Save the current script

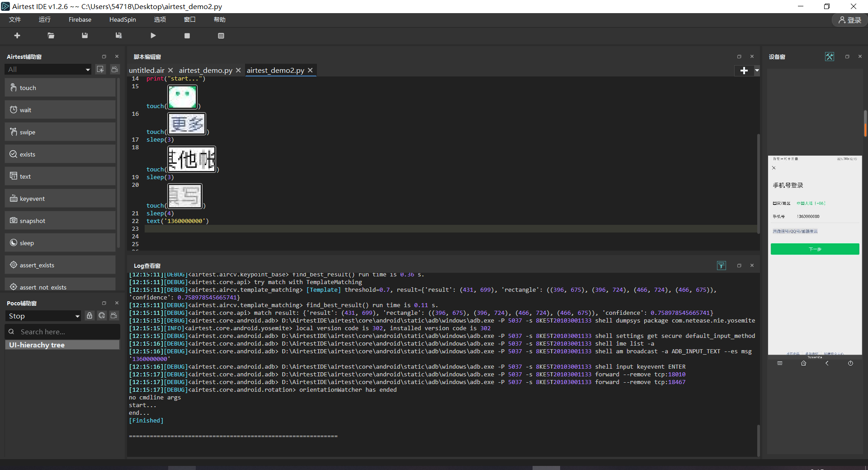coord(85,36)
